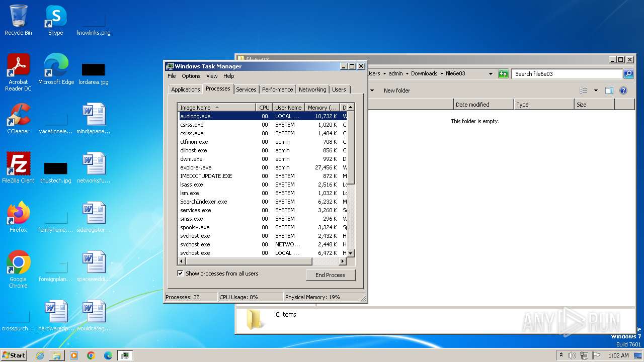Open the Task Manager View menu

click(212, 76)
